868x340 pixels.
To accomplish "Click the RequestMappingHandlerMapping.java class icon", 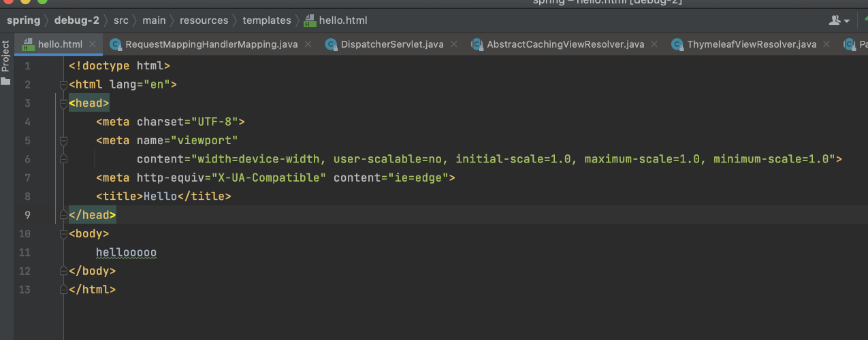I will (x=116, y=45).
